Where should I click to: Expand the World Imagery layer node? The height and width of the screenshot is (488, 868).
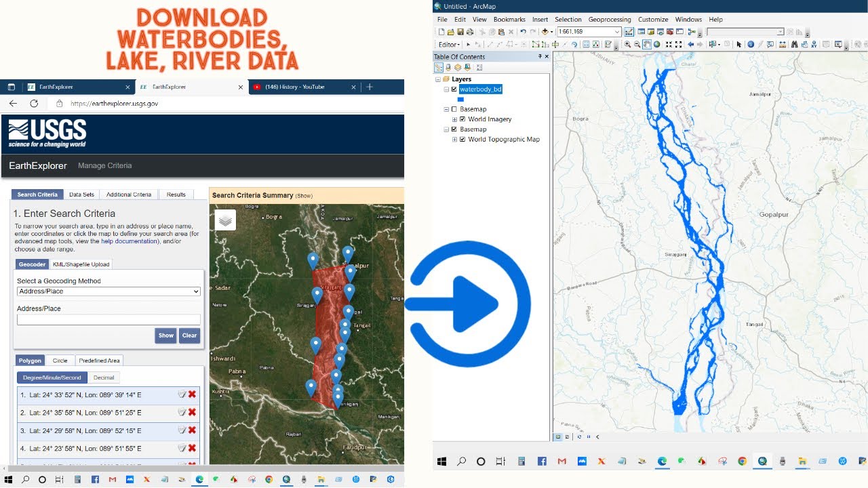(456, 119)
